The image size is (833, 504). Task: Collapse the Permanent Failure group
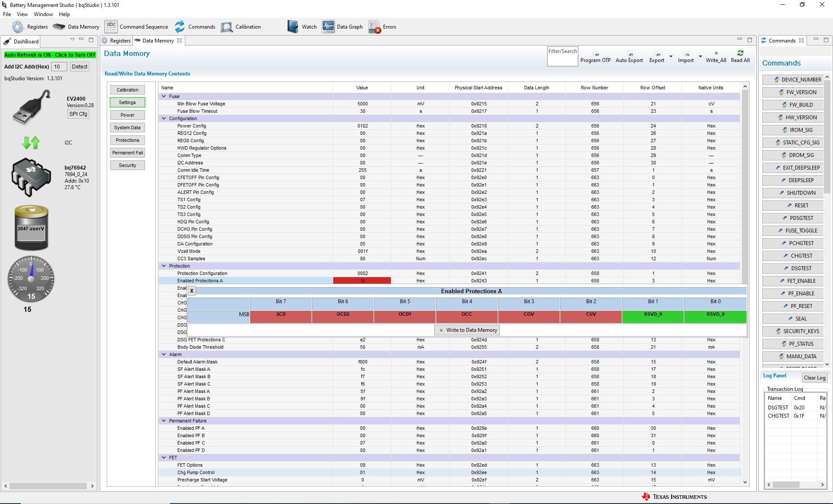(164, 421)
